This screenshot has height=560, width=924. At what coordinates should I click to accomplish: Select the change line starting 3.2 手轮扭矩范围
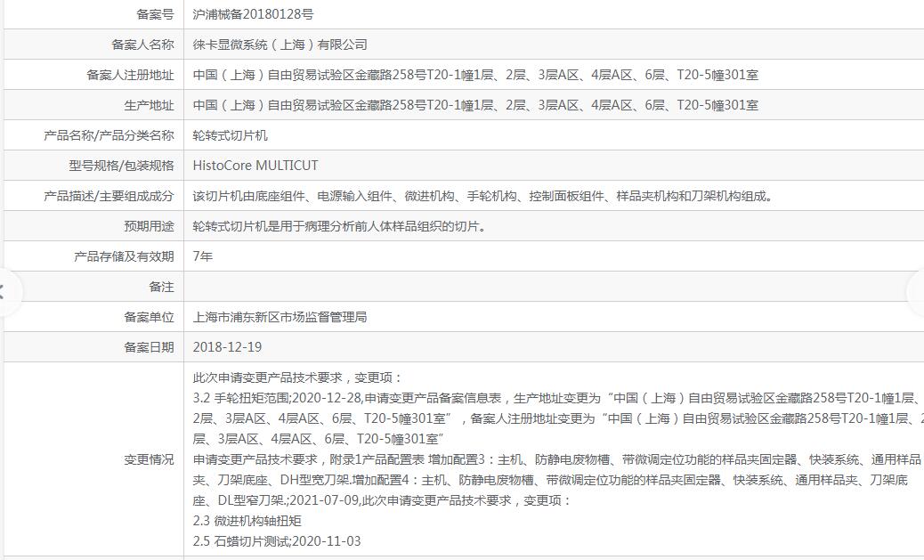click(558, 399)
